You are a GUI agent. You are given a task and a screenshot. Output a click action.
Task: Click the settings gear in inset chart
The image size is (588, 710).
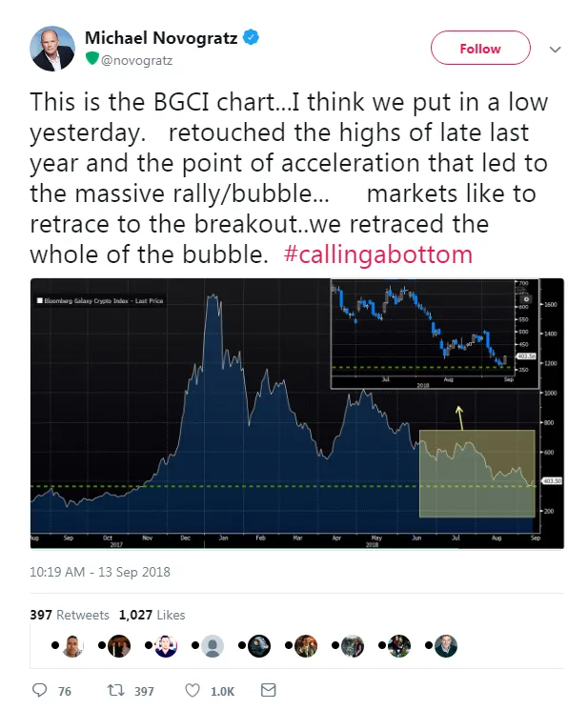coord(526,299)
